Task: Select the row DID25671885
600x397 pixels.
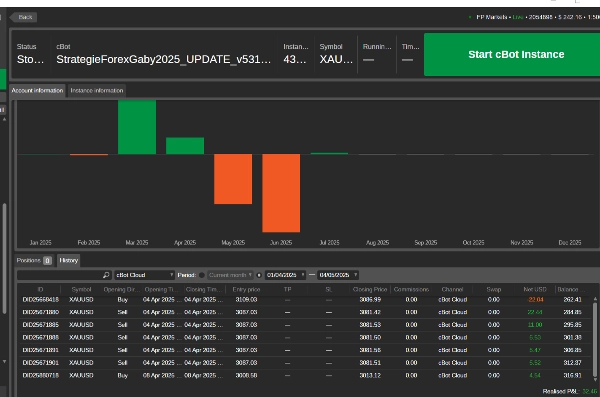Action: click(306, 325)
